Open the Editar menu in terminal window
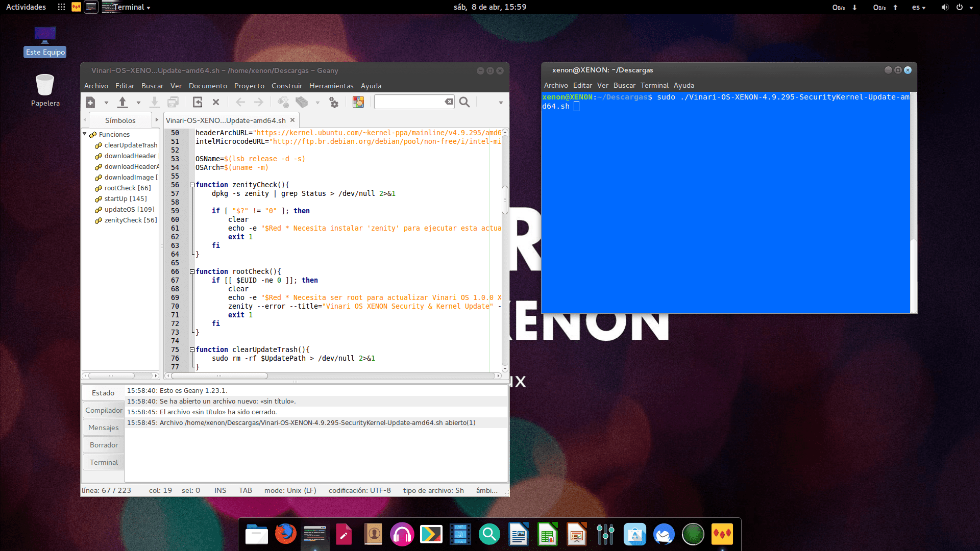 point(582,85)
